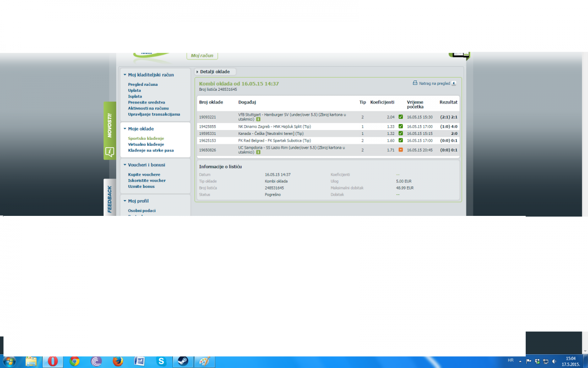Click the Maksimalni dobitak value 48.99 EUR
Viewport: 588px width, 368px height.
click(x=405, y=187)
